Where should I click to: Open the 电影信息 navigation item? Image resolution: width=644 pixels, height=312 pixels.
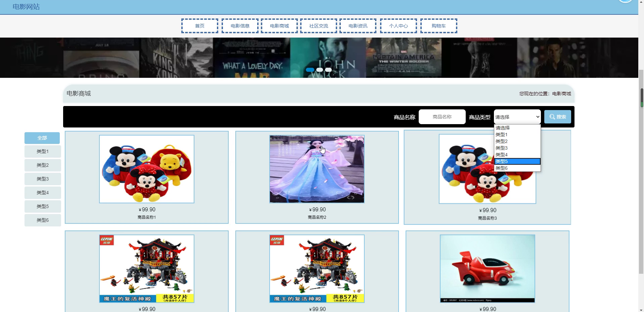coord(240,26)
